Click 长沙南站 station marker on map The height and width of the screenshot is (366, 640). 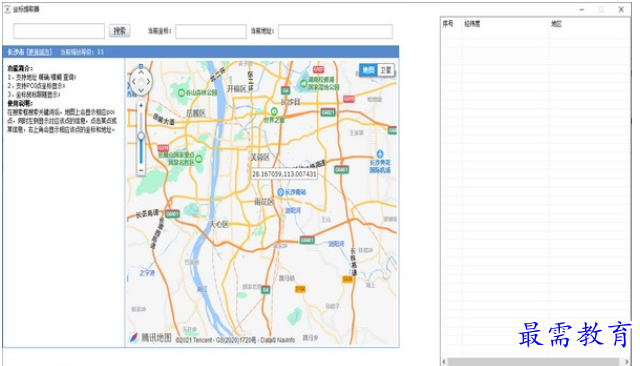[x=280, y=192]
